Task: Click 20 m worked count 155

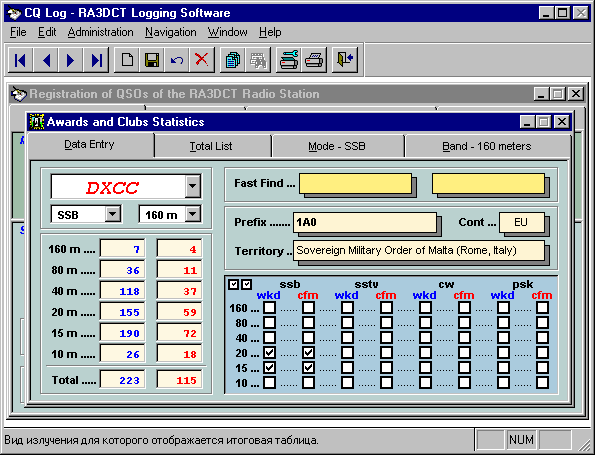Action: point(122,312)
